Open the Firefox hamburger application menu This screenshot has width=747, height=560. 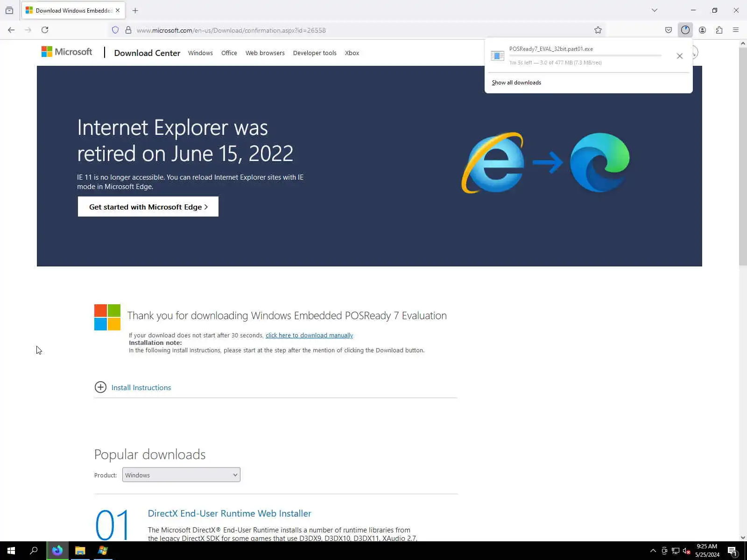[x=736, y=30]
